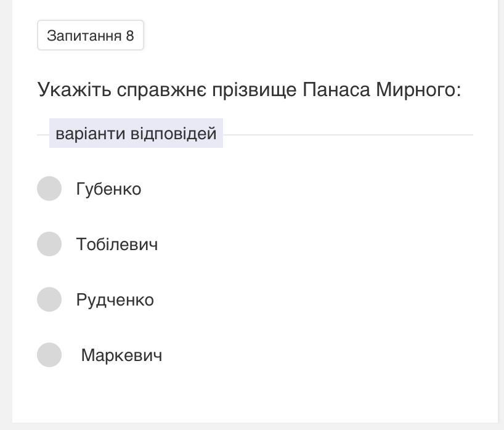
Task: Click the "Губенко" answer text
Action: point(108,189)
